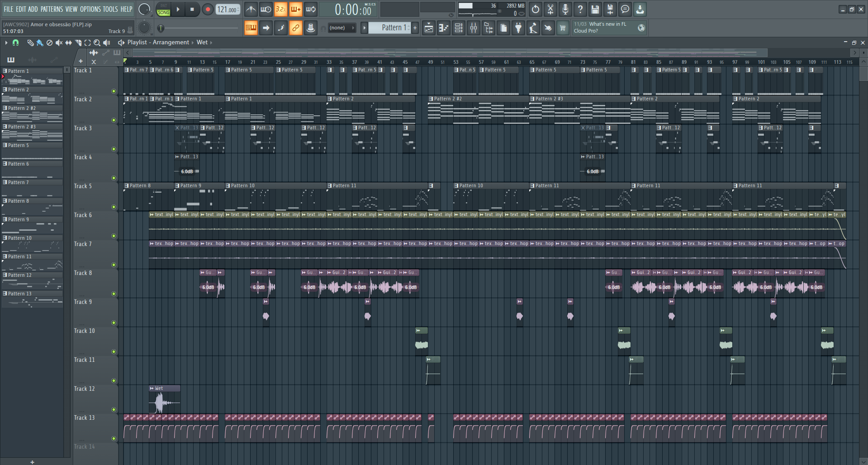Click the microphone one-click recording icon

565,9
